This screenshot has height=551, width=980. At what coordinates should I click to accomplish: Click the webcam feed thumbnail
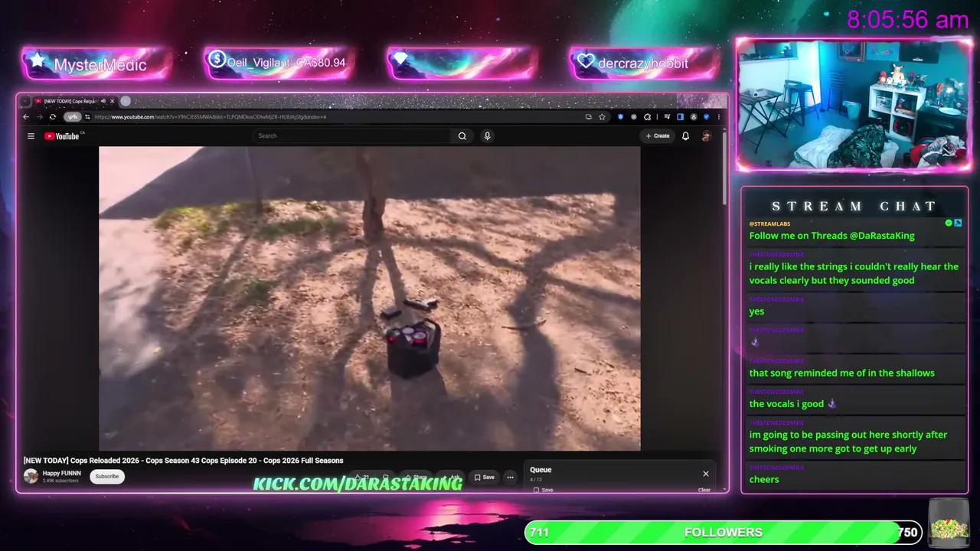[x=854, y=104]
